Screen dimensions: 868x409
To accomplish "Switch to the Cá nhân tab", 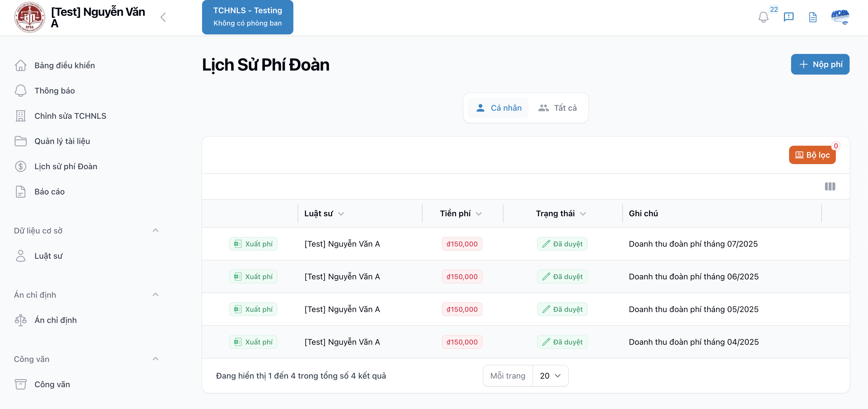I will (499, 108).
